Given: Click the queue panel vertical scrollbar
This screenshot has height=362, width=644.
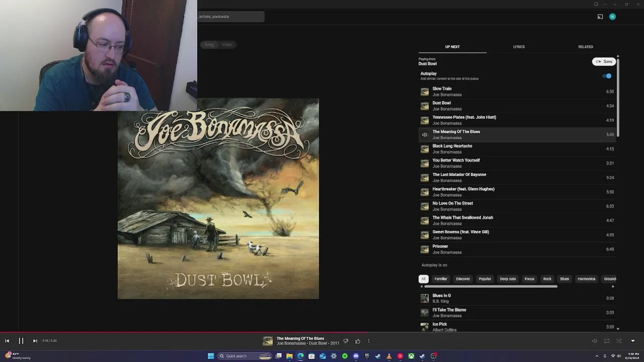Looking at the screenshot, I should [618, 97].
